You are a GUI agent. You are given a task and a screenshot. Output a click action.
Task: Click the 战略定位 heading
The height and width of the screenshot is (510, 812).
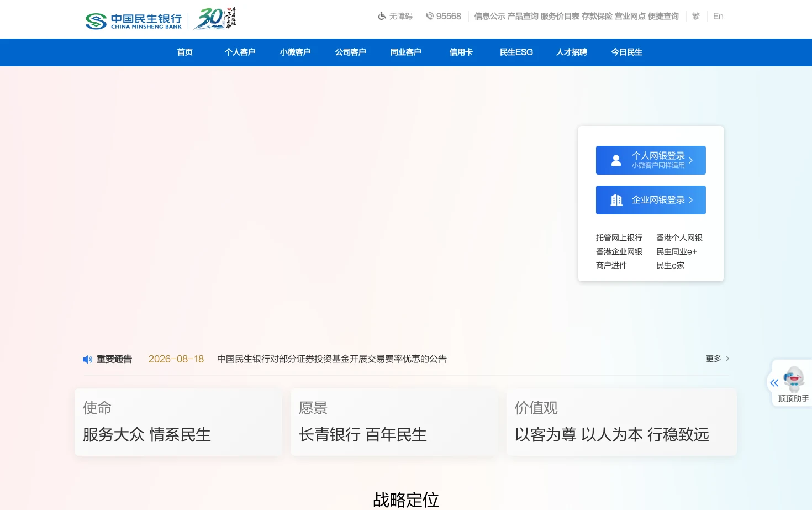coord(406,500)
